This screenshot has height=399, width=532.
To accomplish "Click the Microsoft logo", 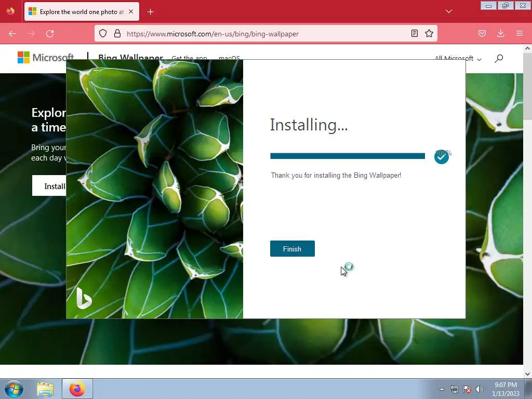I will point(46,57).
